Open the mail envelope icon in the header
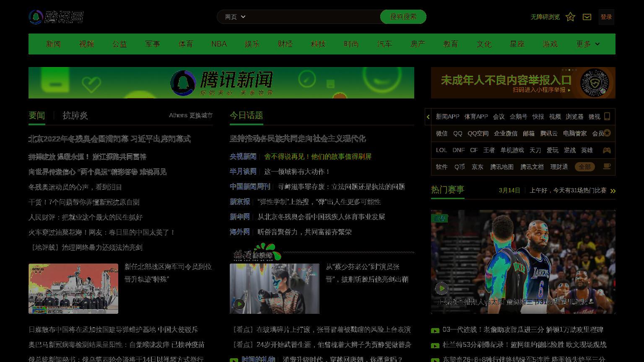Image resolution: width=644 pixels, height=362 pixels. pyautogui.click(x=587, y=17)
